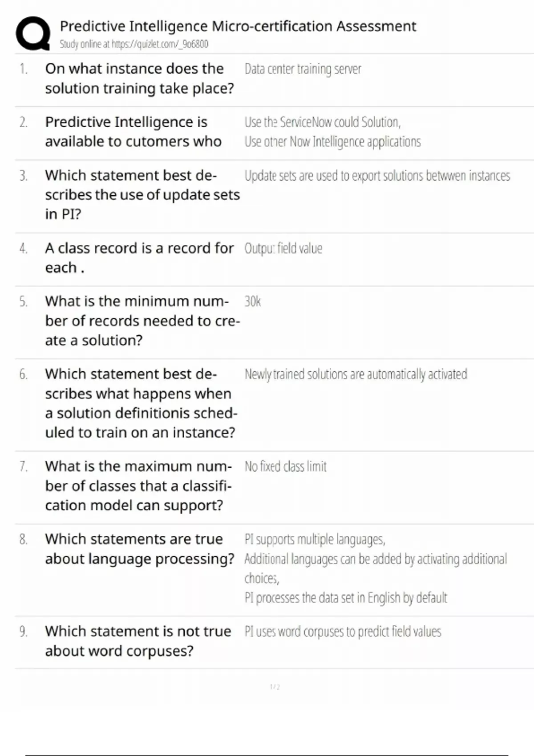This screenshot has width=534, height=756.
Task: Click the answer 'Data center training server'
Action: coord(303,69)
